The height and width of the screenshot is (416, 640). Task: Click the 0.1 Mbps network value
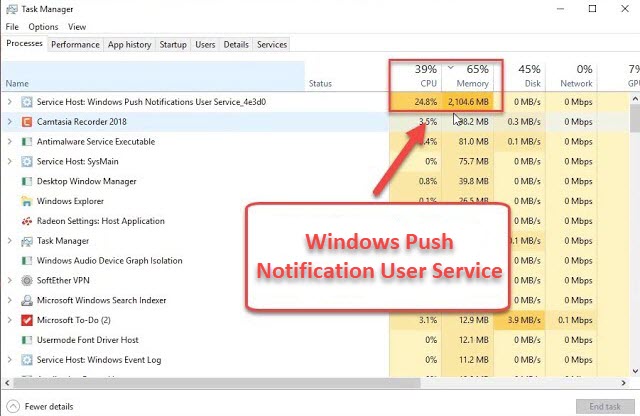coord(575,320)
